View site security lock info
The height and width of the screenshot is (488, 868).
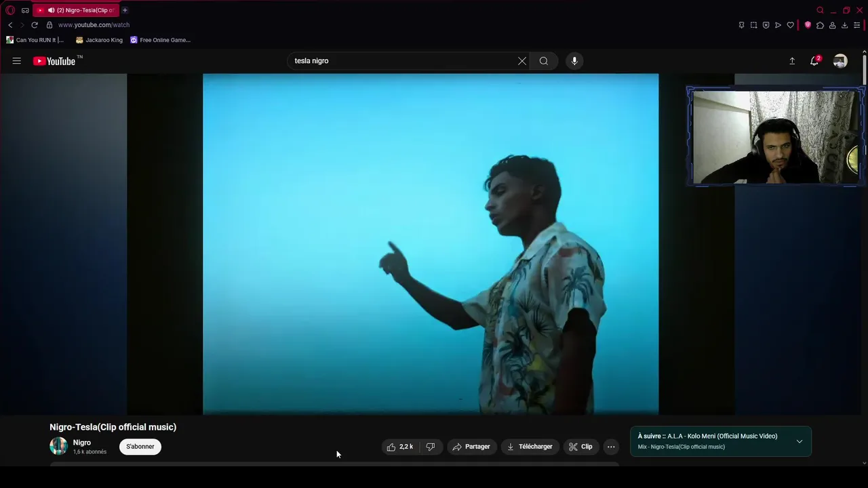(x=50, y=25)
